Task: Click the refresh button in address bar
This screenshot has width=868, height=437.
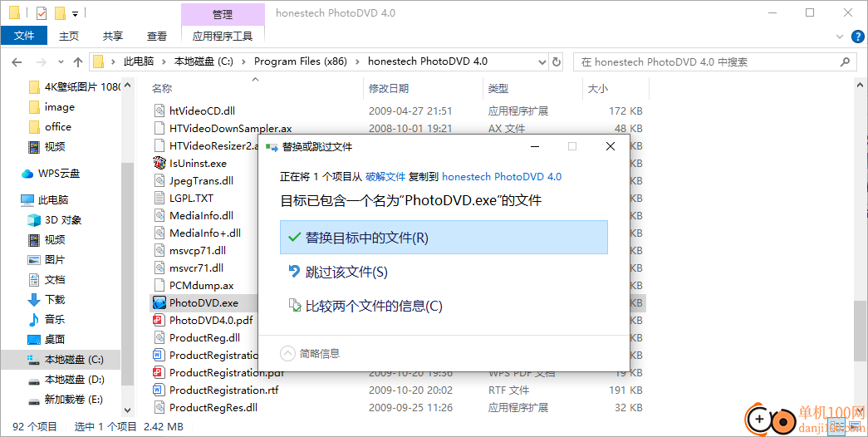Action: tap(557, 62)
